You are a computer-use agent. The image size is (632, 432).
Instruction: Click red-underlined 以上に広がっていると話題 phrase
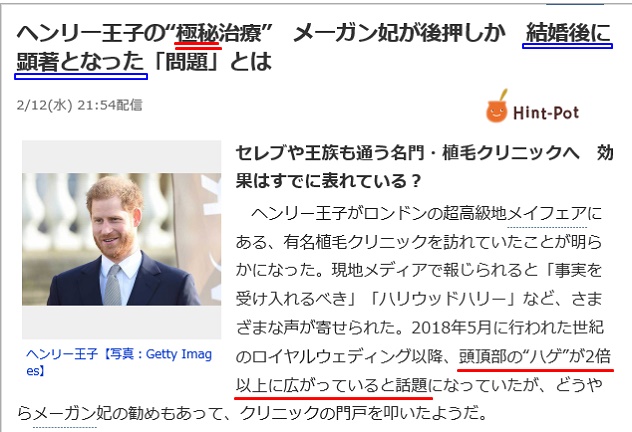click(332, 386)
